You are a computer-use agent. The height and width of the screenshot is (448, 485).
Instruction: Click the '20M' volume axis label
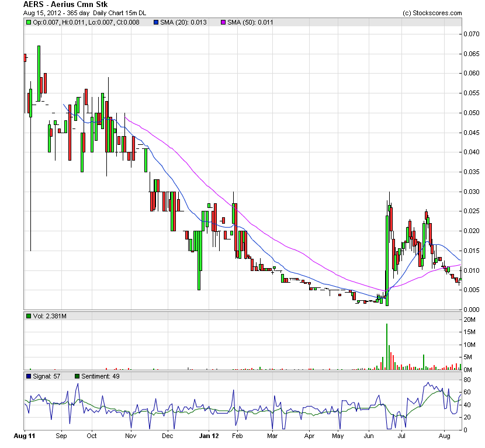pyautogui.click(x=470, y=319)
